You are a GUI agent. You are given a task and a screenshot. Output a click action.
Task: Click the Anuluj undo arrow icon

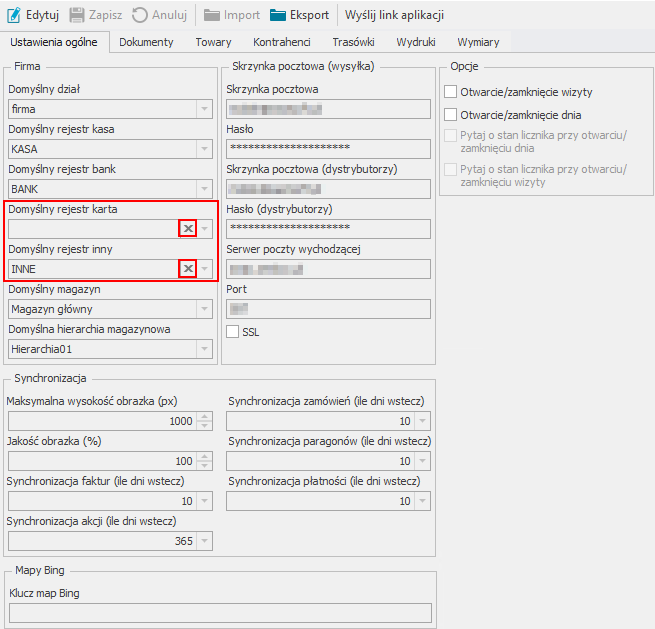click(x=139, y=15)
